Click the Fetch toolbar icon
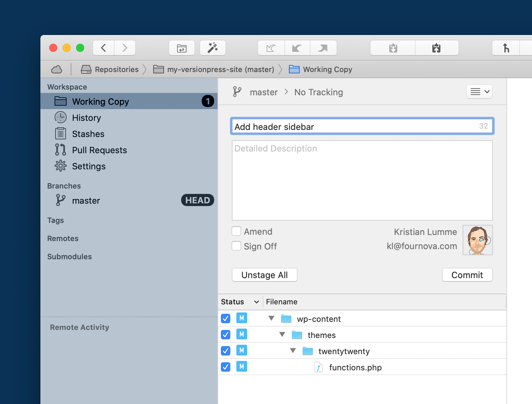This screenshot has height=404, width=532. pos(271,48)
